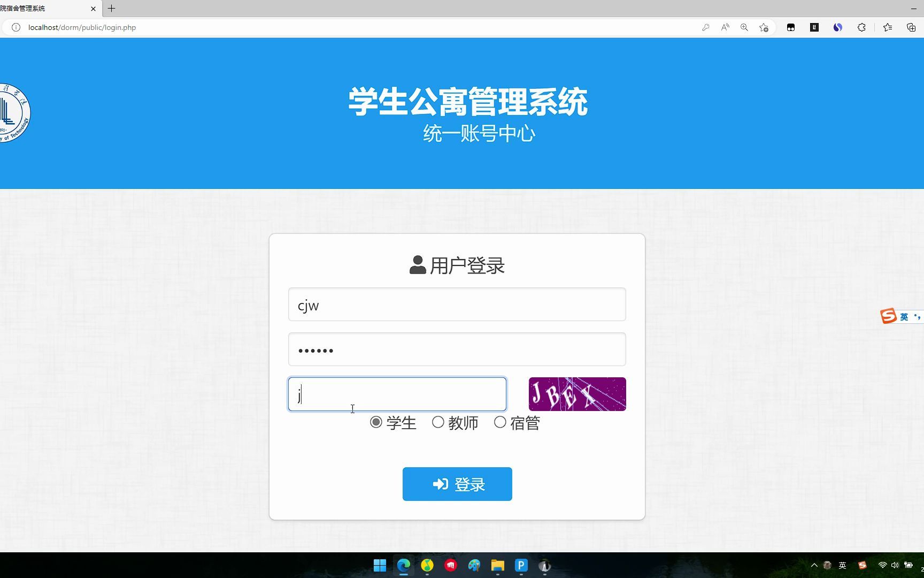Click the tray 英 input language indicator
The height and width of the screenshot is (578, 924).
click(843, 565)
